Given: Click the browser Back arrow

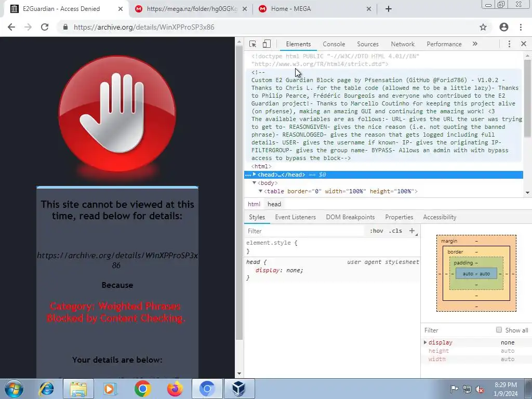Looking at the screenshot, I should 11,27.
